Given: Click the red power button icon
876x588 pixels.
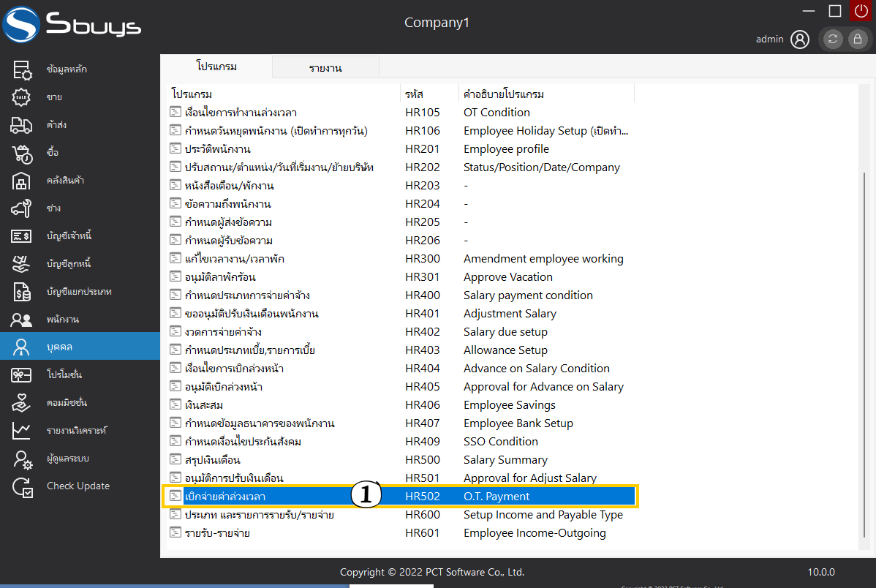Looking at the screenshot, I should (861, 11).
